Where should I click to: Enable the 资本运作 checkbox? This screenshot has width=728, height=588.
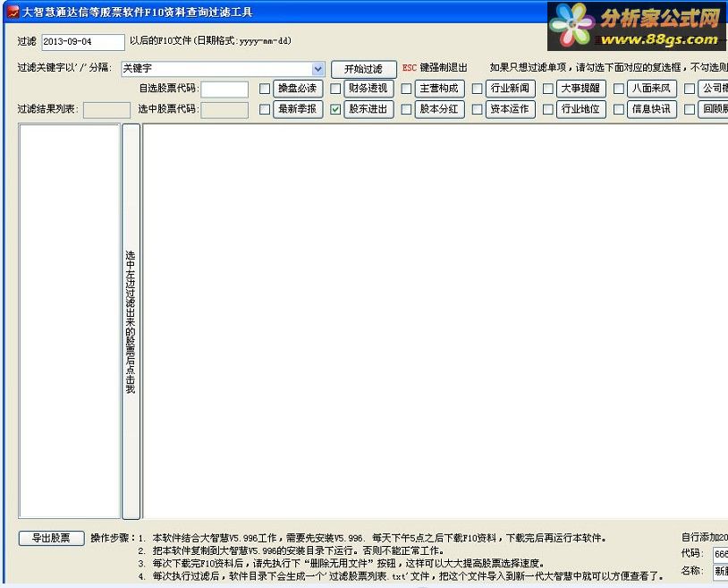click(x=478, y=109)
